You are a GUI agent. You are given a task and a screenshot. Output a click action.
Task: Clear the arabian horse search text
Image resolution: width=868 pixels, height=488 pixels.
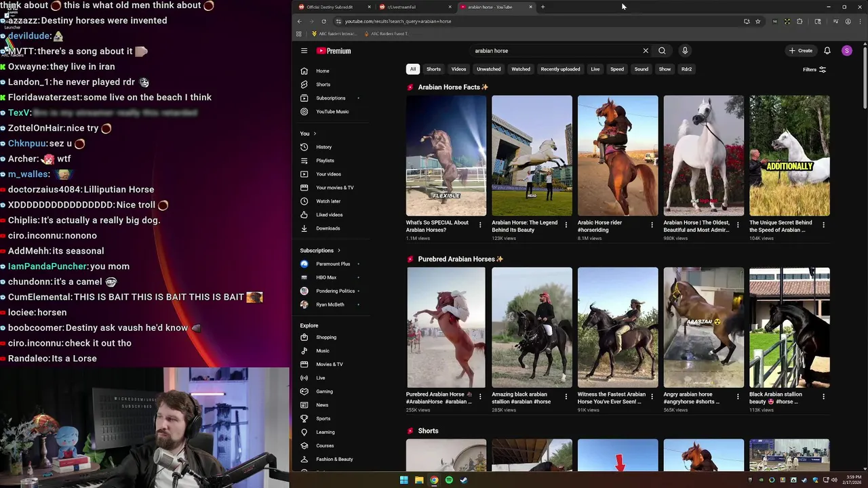[646, 51]
